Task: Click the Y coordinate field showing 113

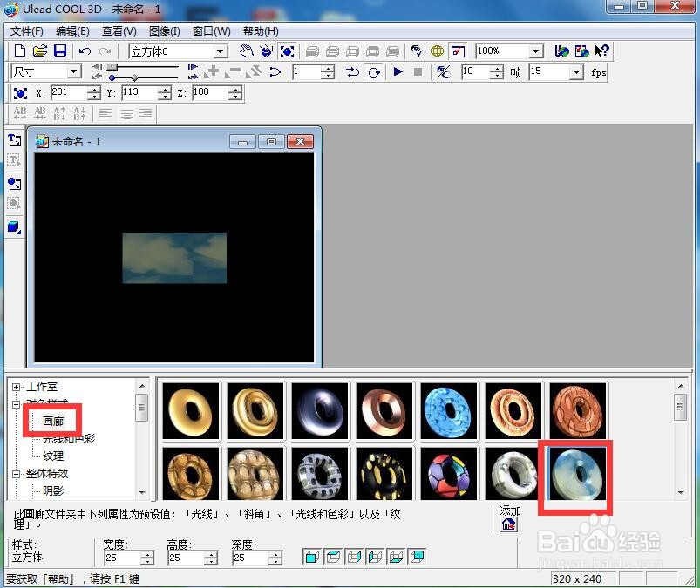Action: coord(139,93)
